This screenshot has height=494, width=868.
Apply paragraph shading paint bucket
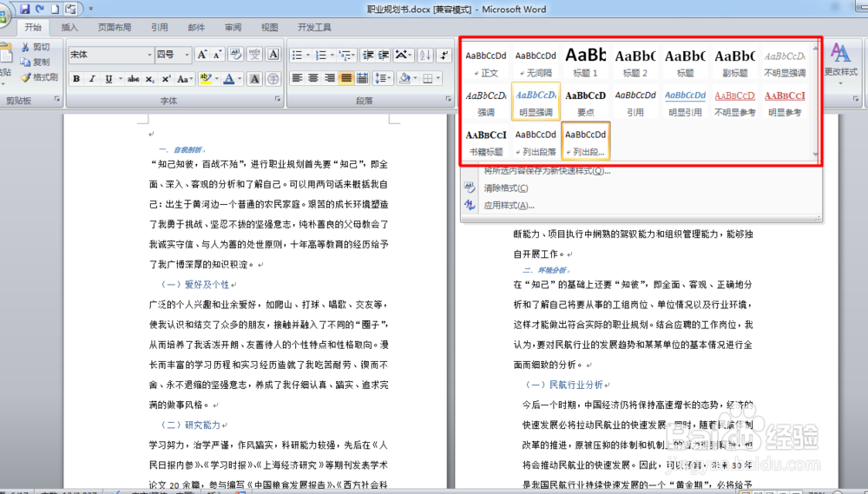(x=404, y=79)
